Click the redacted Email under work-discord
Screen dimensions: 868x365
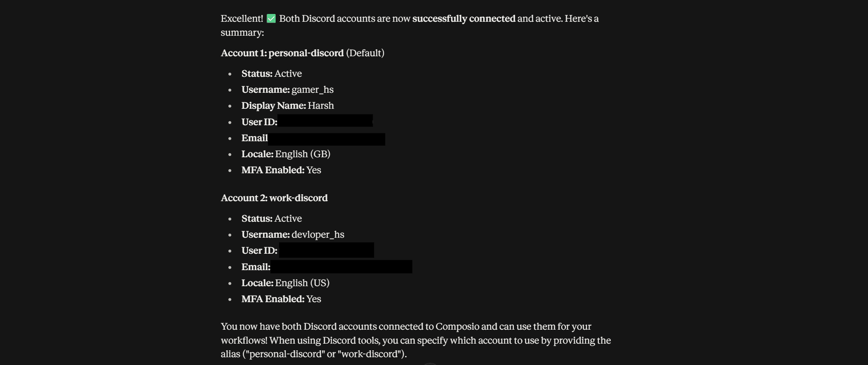[341, 266]
